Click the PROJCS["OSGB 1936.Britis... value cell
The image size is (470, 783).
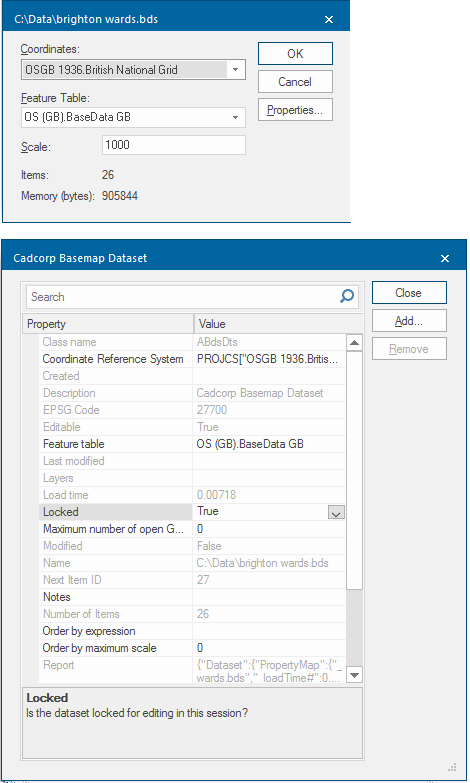click(x=269, y=359)
